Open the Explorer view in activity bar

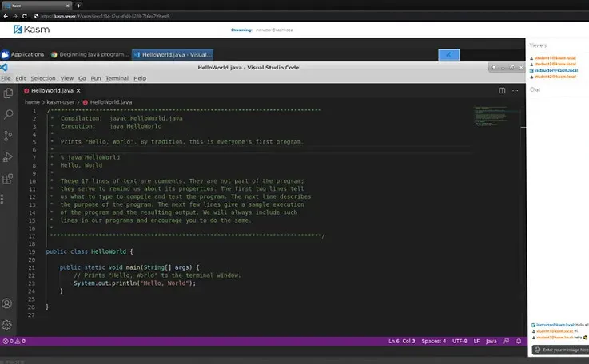8,93
